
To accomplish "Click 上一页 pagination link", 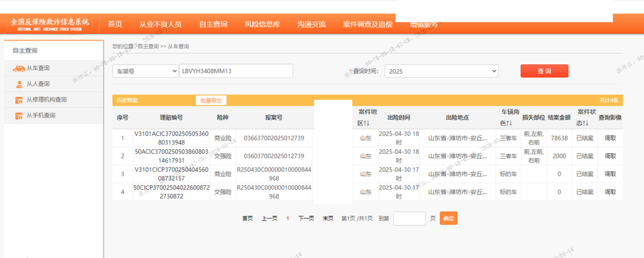I will (269, 218).
